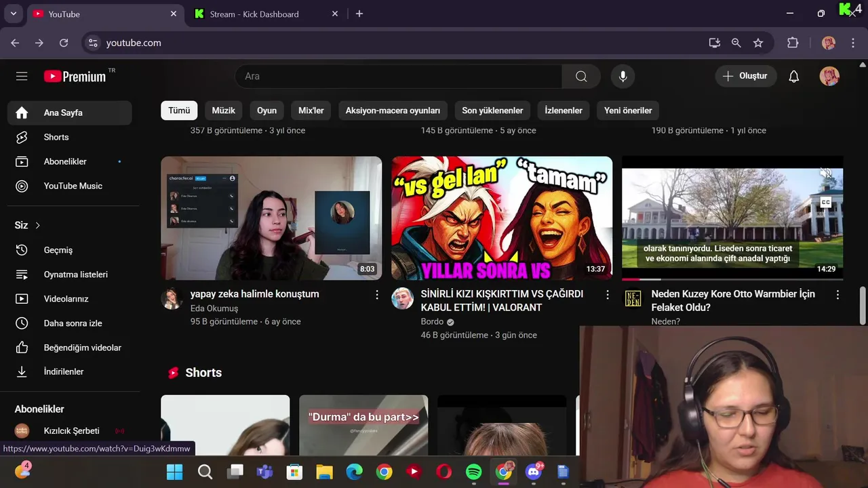Open File Explorer from the taskbar
Viewport: 868px width, 488px height.
(x=324, y=472)
